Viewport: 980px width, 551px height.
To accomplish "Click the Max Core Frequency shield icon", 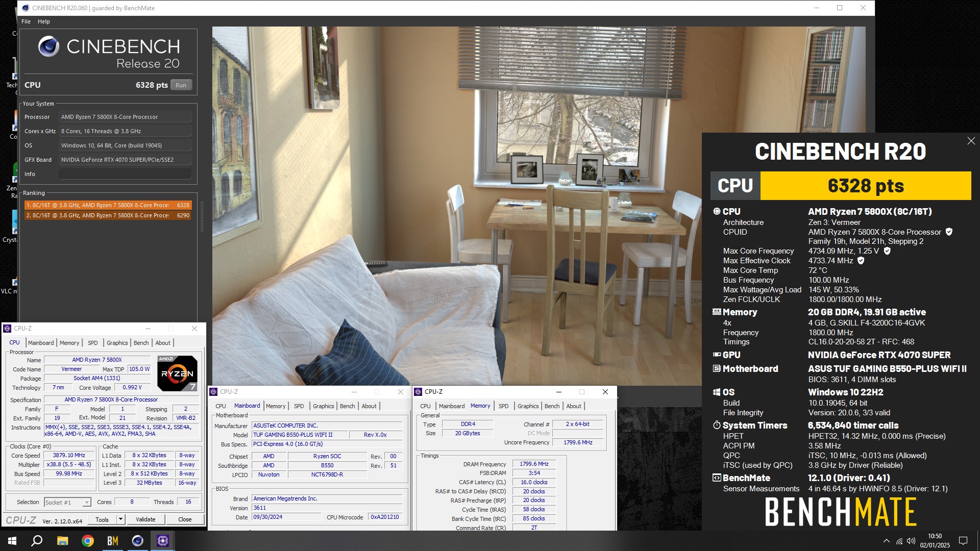I will tap(887, 251).
